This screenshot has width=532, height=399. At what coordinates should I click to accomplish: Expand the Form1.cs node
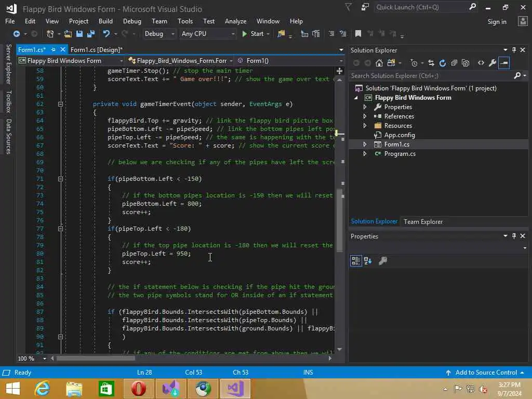365,144
